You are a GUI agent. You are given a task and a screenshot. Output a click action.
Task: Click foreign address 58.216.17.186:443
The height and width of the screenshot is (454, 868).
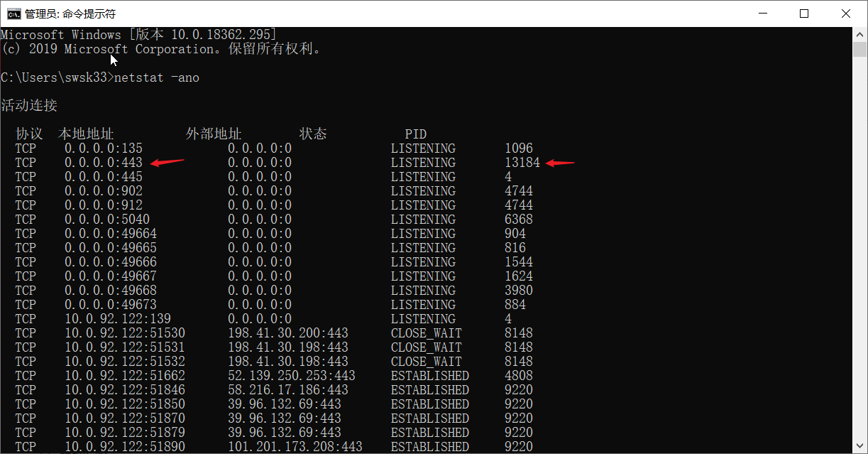[x=288, y=390]
